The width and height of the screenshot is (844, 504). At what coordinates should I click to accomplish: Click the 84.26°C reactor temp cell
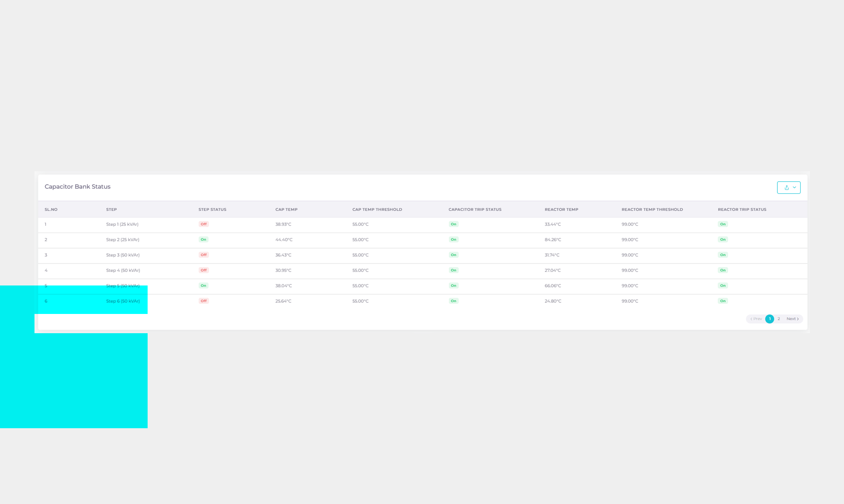pyautogui.click(x=552, y=239)
